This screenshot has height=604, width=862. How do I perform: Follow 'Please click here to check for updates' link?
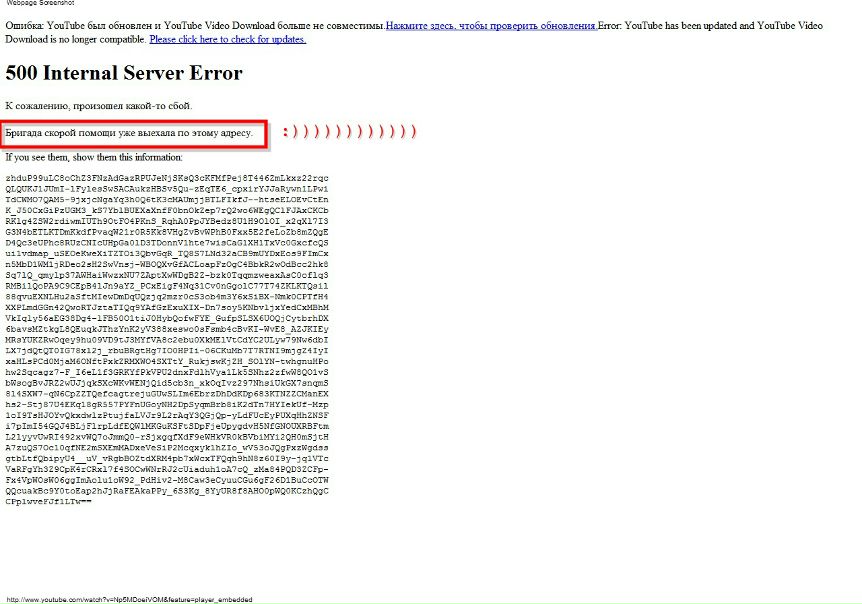(228, 39)
